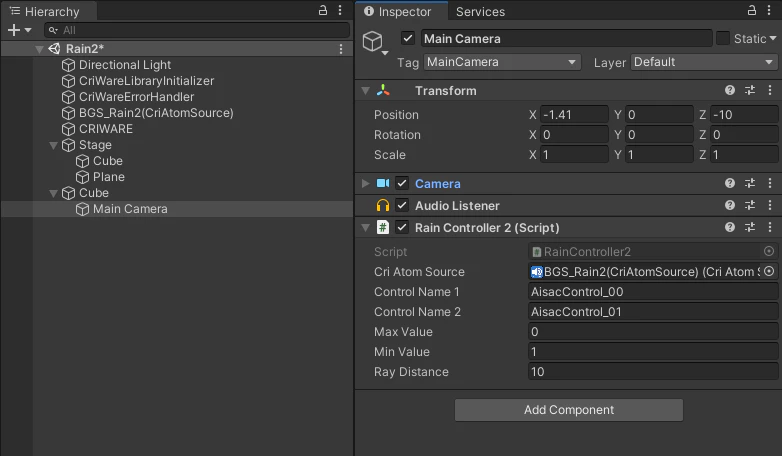
Task: Open the game object icon picker
Action: [375, 43]
